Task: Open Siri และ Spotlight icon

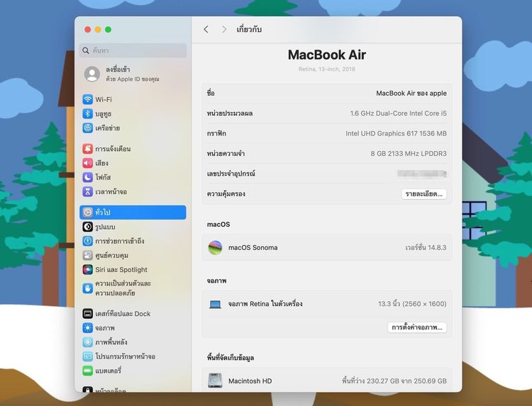Action: click(87, 269)
